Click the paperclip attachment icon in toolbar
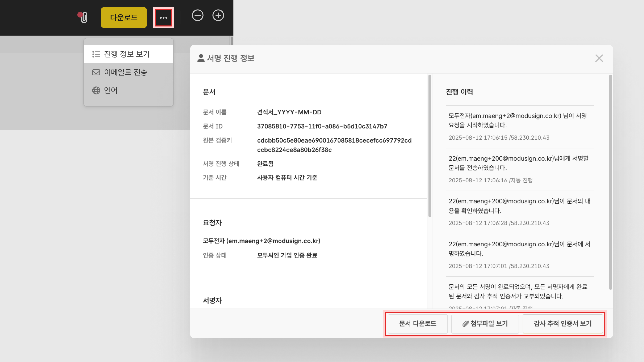 coord(84,17)
